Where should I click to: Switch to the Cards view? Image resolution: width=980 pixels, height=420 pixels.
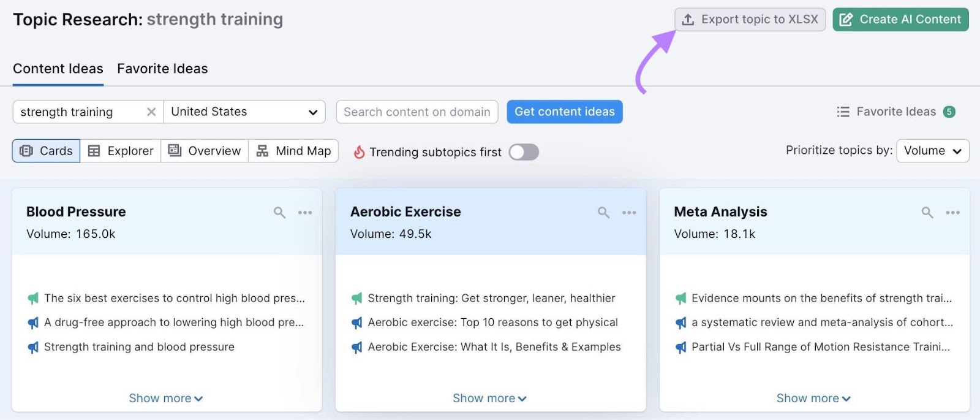click(x=46, y=150)
